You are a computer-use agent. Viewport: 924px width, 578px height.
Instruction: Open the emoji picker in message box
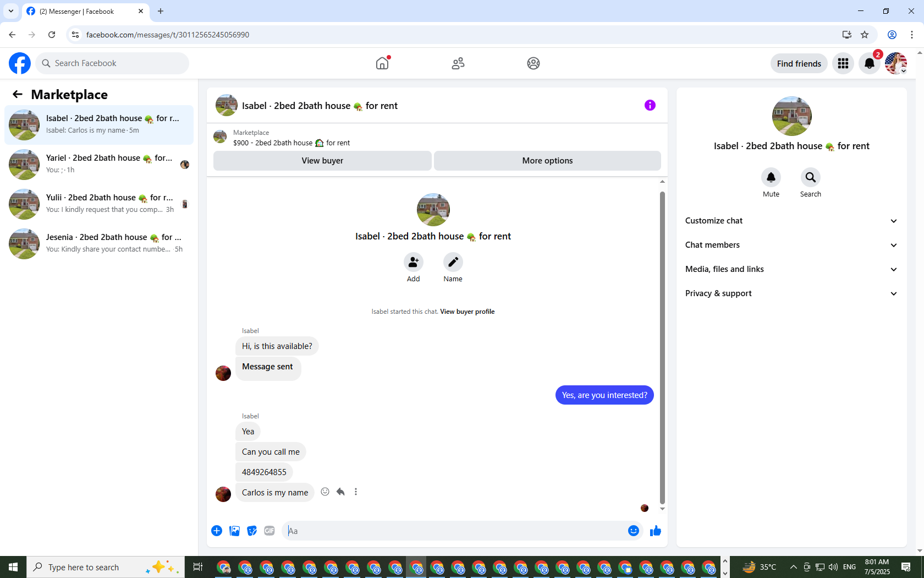point(634,531)
